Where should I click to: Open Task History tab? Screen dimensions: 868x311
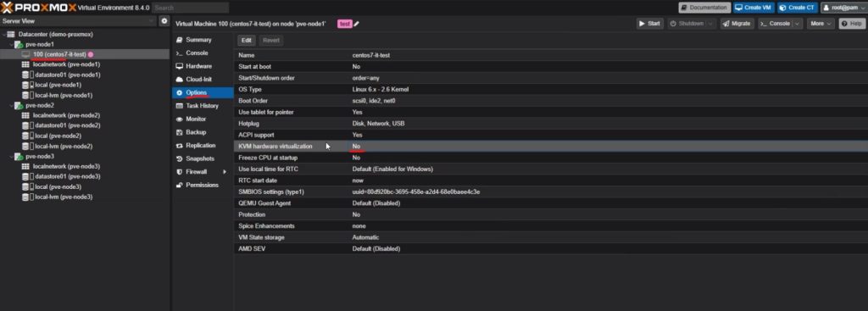tap(202, 106)
